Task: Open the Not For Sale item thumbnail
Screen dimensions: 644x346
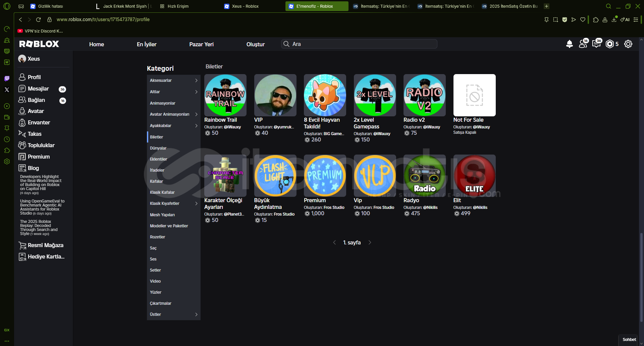Action: coord(475,95)
